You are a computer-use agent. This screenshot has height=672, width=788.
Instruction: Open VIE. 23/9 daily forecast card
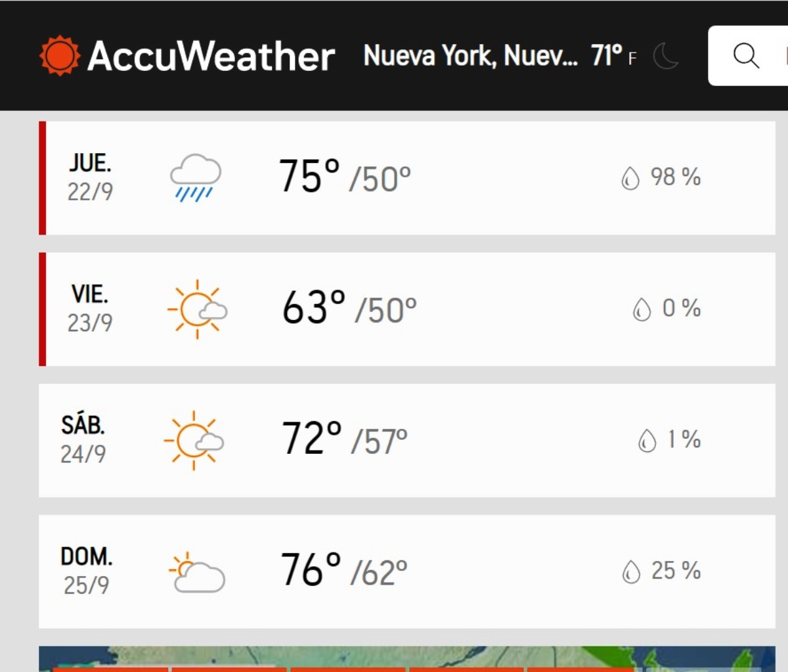pos(407,309)
